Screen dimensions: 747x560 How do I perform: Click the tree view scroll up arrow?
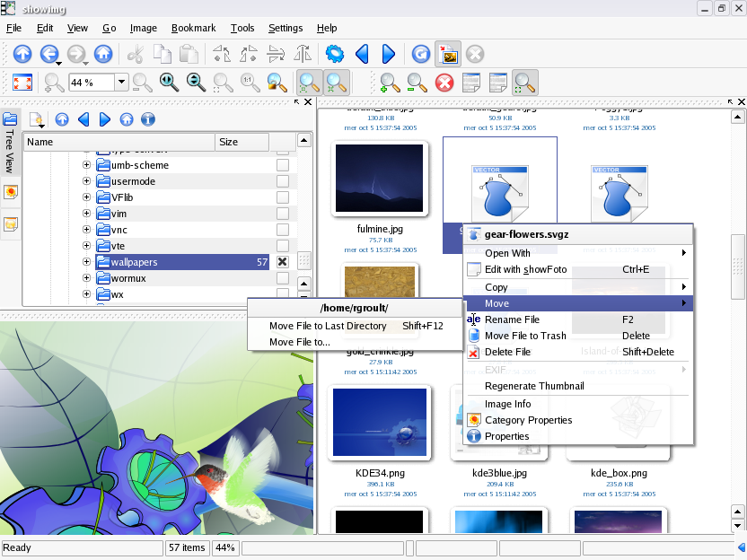coord(304,140)
